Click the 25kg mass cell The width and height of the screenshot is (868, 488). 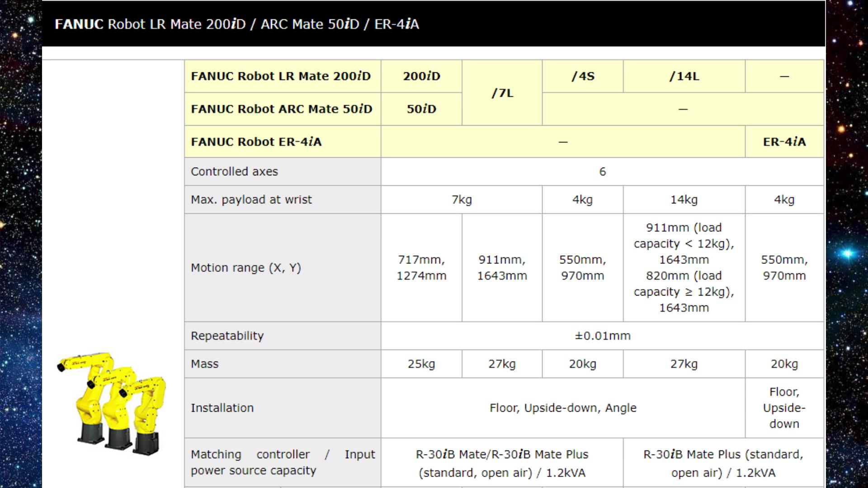tap(421, 364)
